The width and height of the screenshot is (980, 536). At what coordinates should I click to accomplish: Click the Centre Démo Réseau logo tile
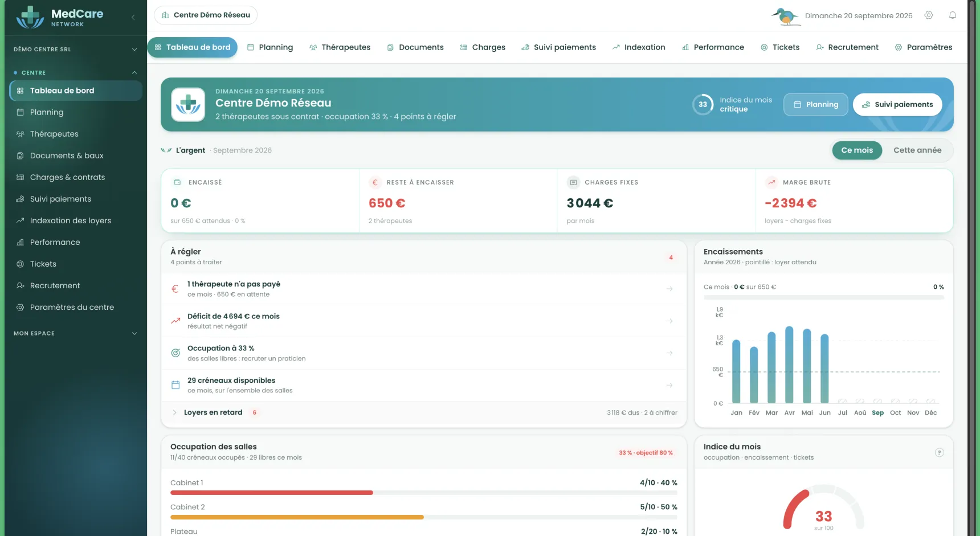click(188, 105)
